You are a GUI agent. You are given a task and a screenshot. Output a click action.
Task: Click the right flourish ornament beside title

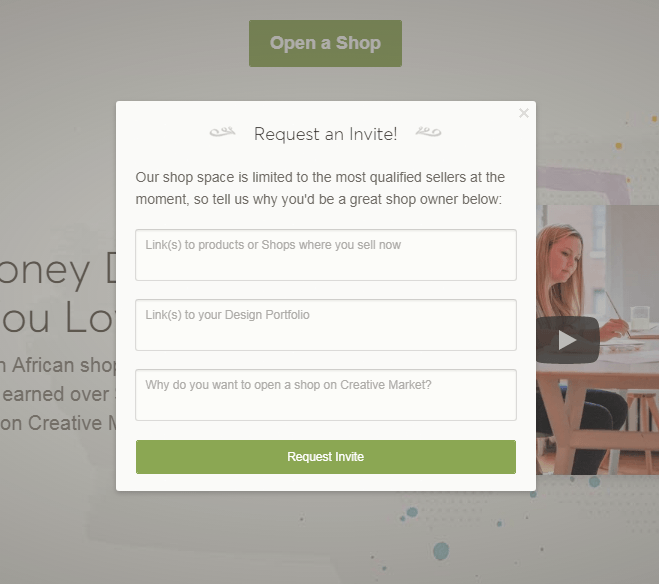pyautogui.click(x=428, y=132)
